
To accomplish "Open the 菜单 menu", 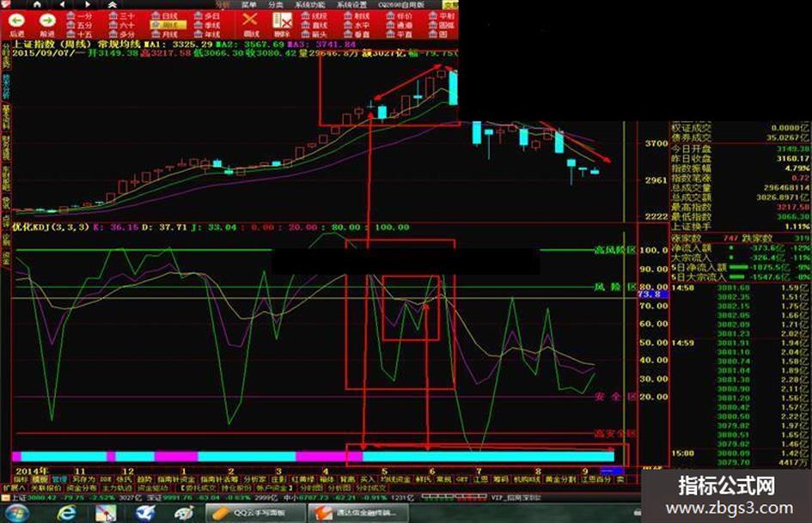I will pyautogui.click(x=248, y=4).
